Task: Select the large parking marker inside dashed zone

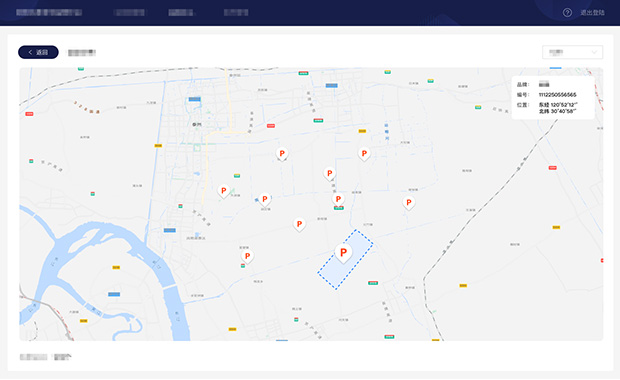Action: point(343,252)
